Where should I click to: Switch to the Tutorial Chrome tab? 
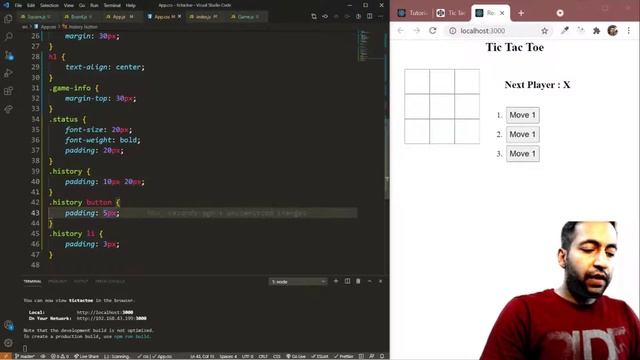click(412, 13)
